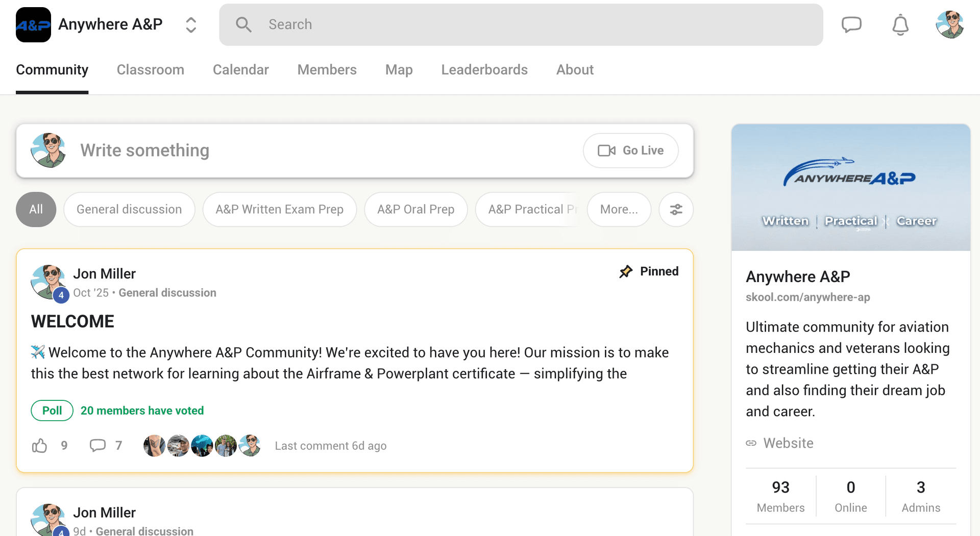The image size is (980, 536).
Task: Open the chat messages icon
Action: (x=851, y=24)
